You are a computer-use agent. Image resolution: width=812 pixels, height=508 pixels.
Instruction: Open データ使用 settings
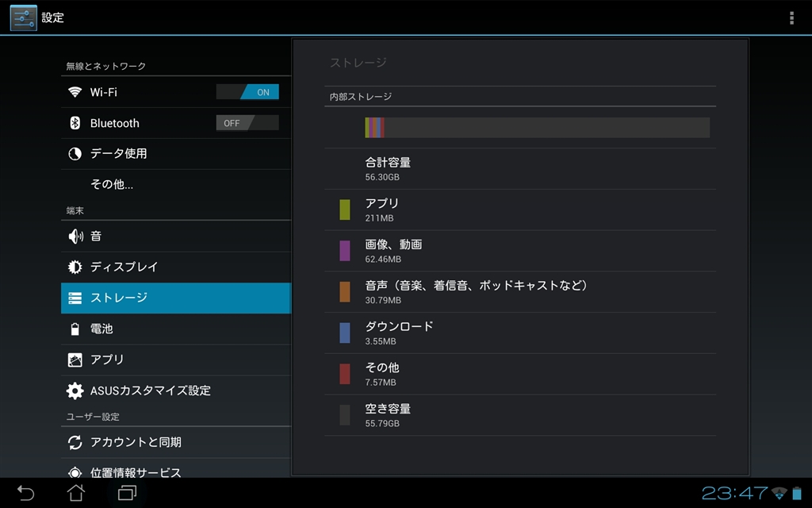pyautogui.click(x=176, y=154)
